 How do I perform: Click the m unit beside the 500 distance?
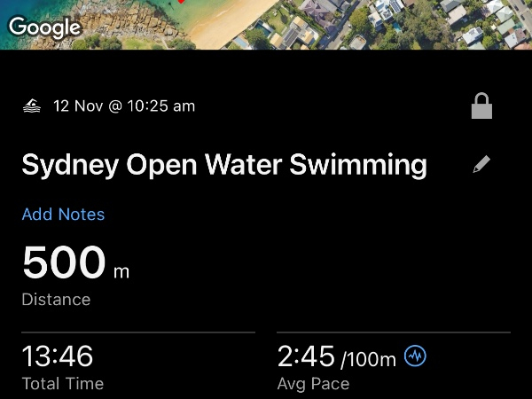click(121, 270)
